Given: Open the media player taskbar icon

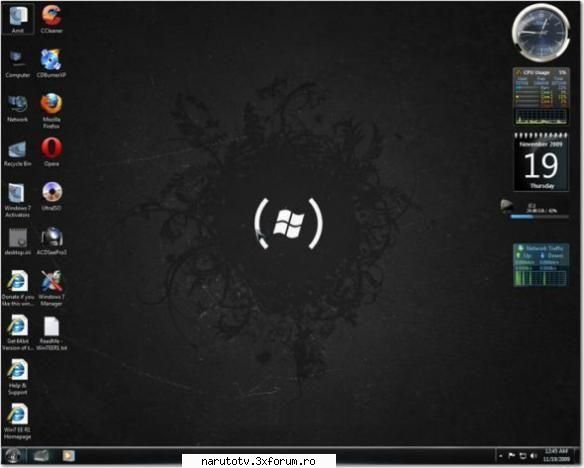Looking at the screenshot, I should click(68, 455).
